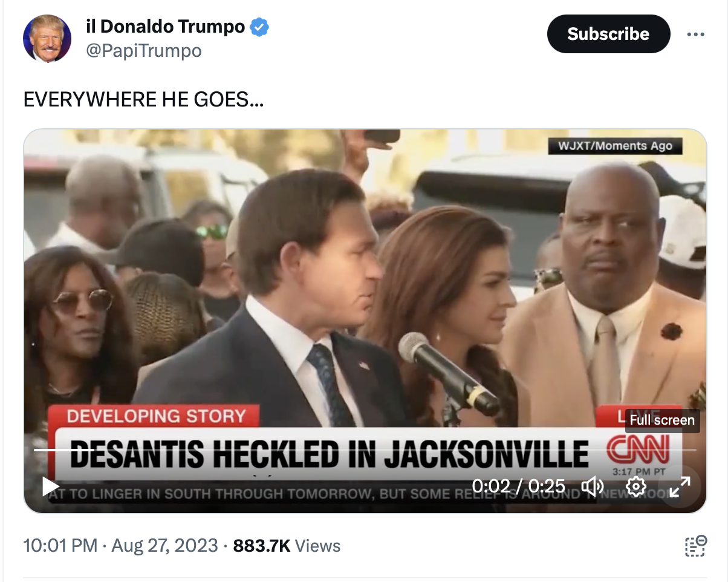Click the DESANTIS HECKLED IN JACKSONVILLE banner

[x=329, y=454]
